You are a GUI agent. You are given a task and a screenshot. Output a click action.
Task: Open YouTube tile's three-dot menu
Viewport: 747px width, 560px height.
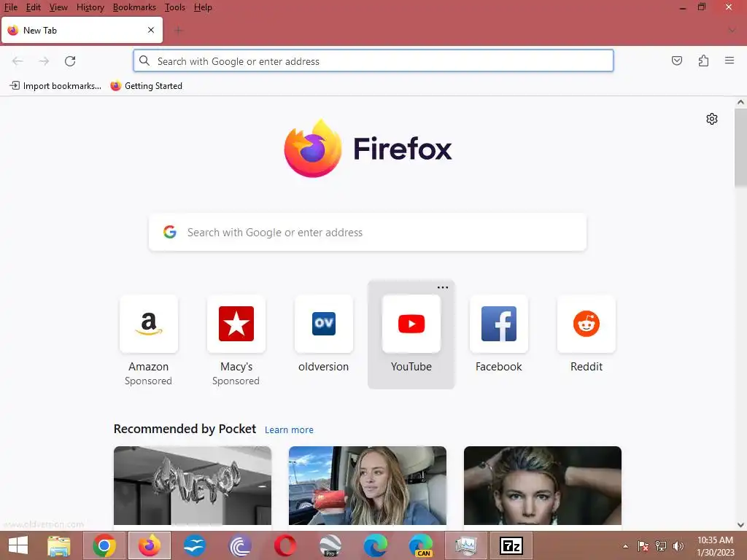point(443,287)
